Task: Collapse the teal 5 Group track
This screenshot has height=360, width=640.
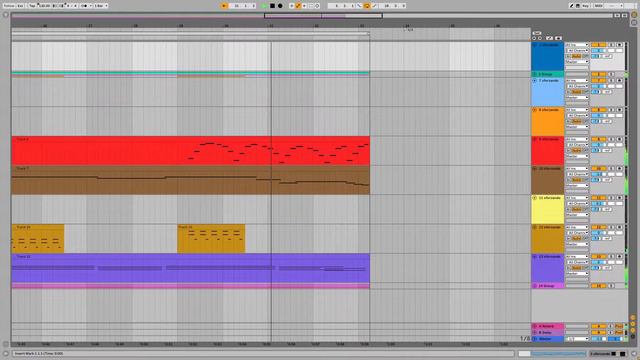Action: pos(535,74)
